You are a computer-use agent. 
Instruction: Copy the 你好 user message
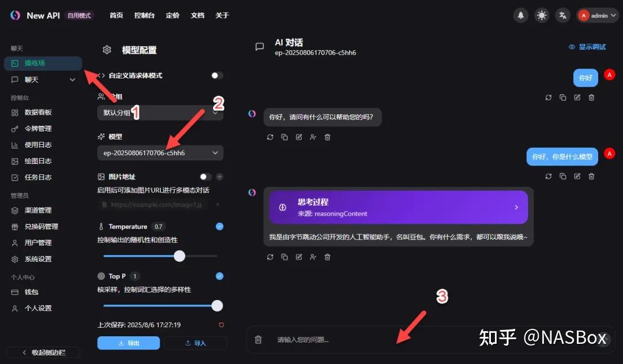point(562,97)
